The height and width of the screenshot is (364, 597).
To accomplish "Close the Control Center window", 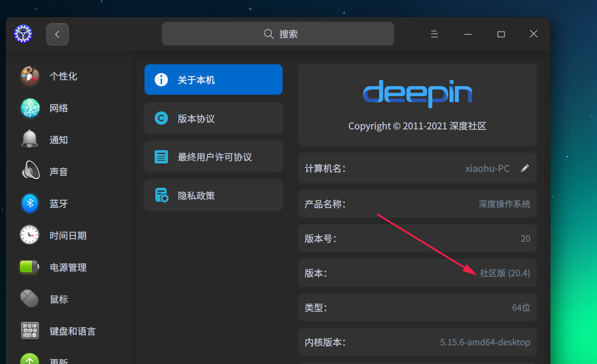I will [x=534, y=34].
